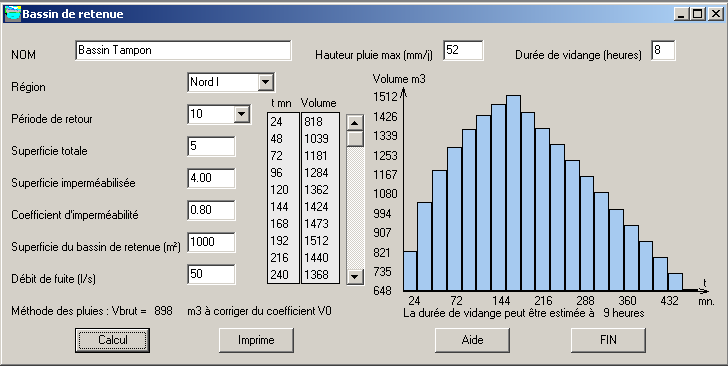
Task: Click the Coefficient d'imperméabilité field
Action: 211,210
